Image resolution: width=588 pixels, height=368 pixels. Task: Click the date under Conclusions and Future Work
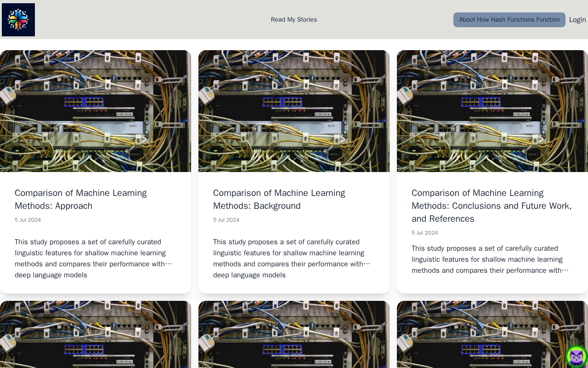pyautogui.click(x=425, y=233)
